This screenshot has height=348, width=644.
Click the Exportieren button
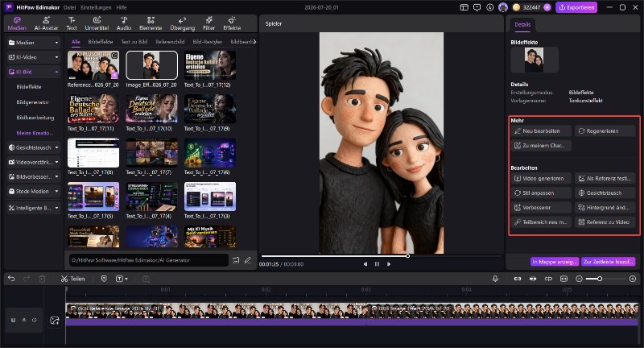click(x=576, y=7)
